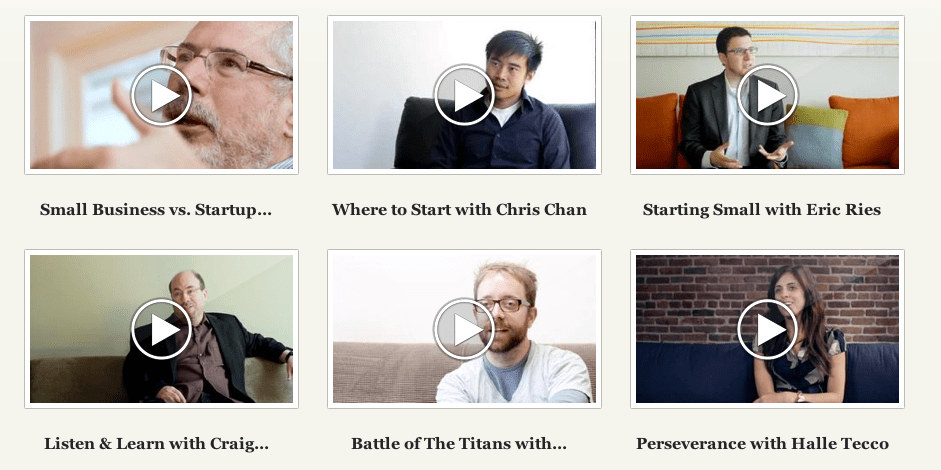This screenshot has width=941, height=470.
Task: Select the thumbnail of the man in the navy shirt
Action: 464,95
